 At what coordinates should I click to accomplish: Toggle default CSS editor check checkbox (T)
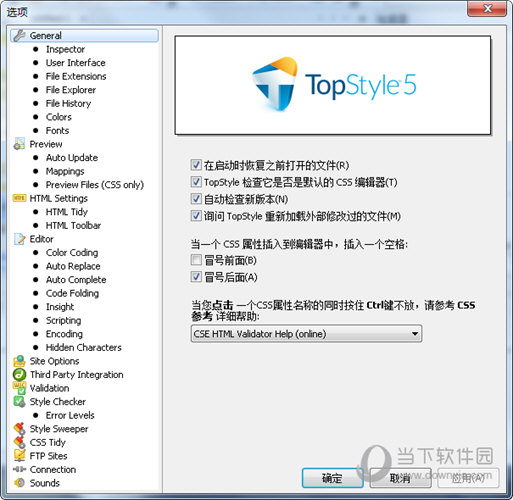196,182
